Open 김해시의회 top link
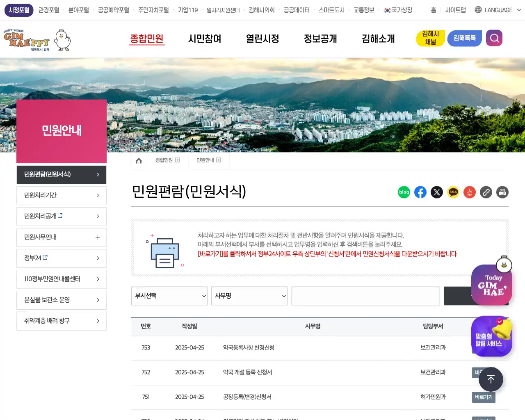The image size is (525, 420). [262, 10]
